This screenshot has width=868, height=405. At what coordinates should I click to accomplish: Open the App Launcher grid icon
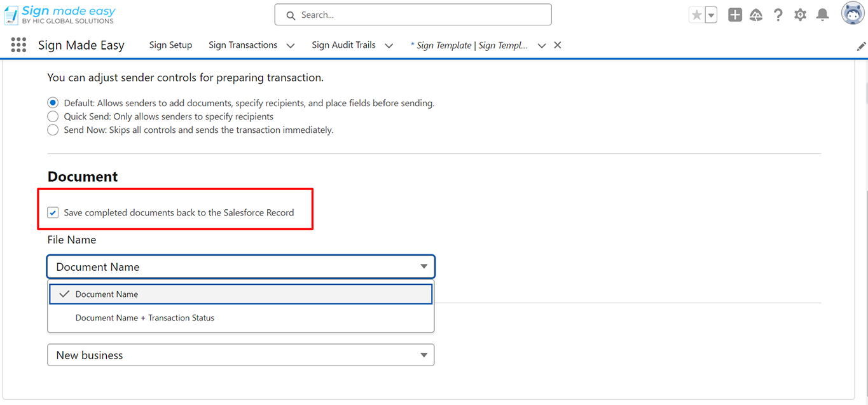click(18, 45)
